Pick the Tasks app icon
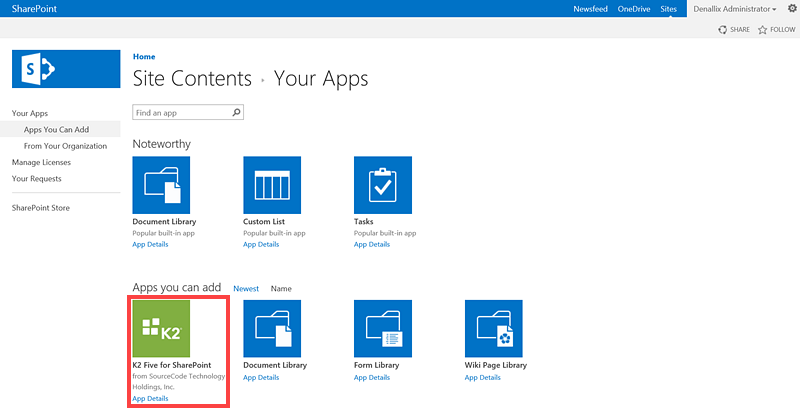 click(x=383, y=185)
